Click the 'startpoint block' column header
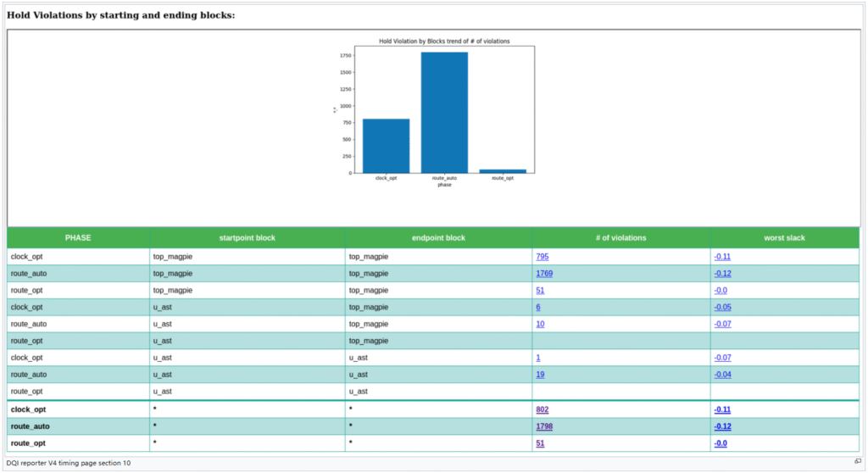 coord(247,238)
